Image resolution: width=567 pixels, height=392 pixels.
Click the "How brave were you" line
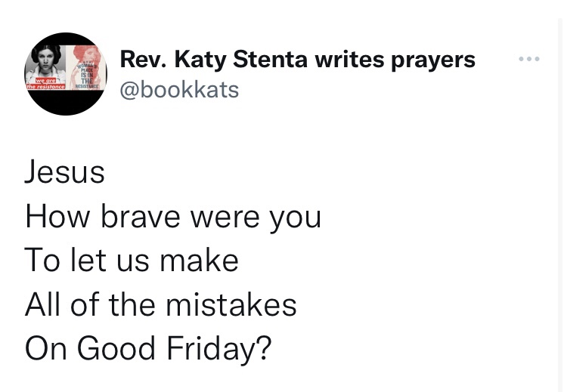coord(173,218)
